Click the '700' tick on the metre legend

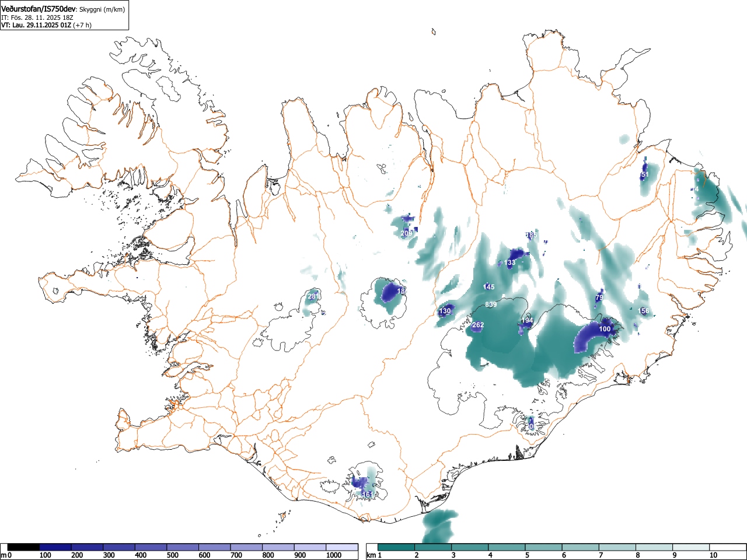click(x=236, y=555)
